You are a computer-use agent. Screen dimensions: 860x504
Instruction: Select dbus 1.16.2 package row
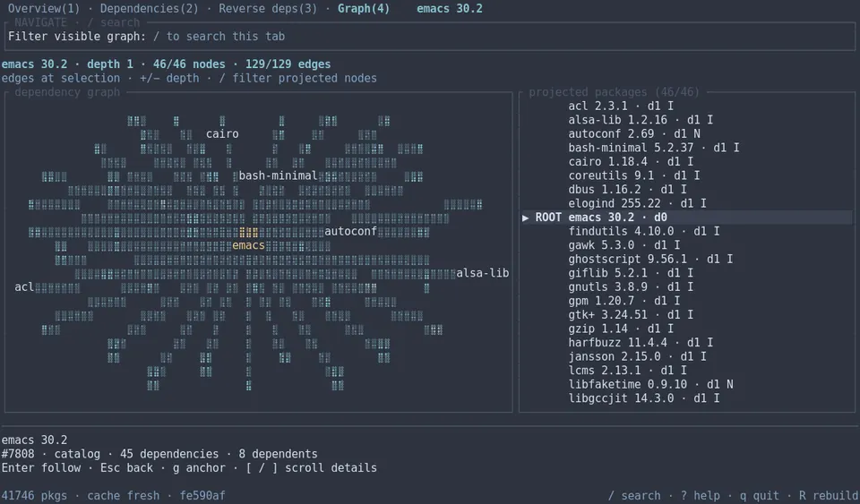[687, 190]
